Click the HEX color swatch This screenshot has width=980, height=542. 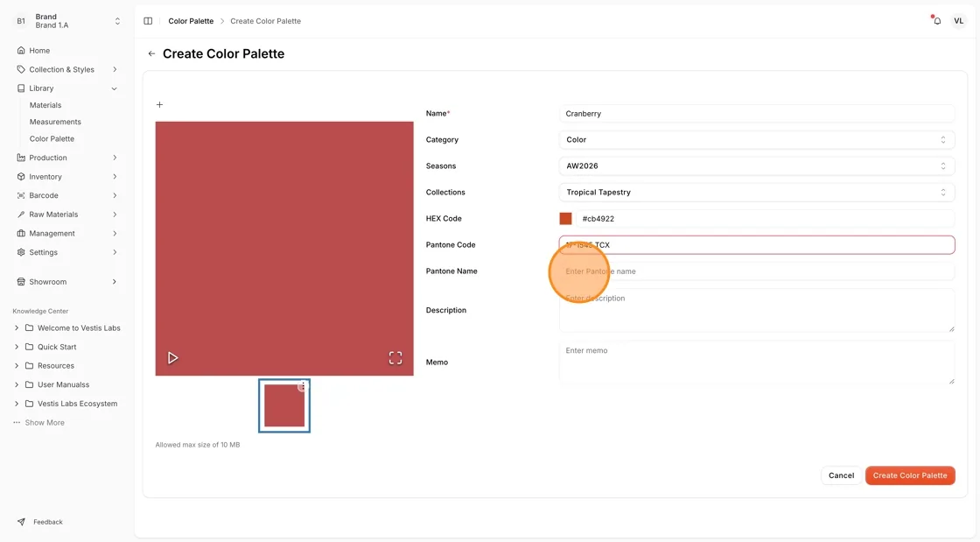coord(565,219)
